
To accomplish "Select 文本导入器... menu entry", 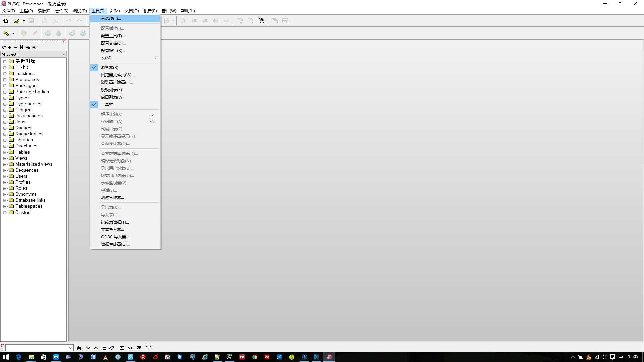I will coord(125,230).
